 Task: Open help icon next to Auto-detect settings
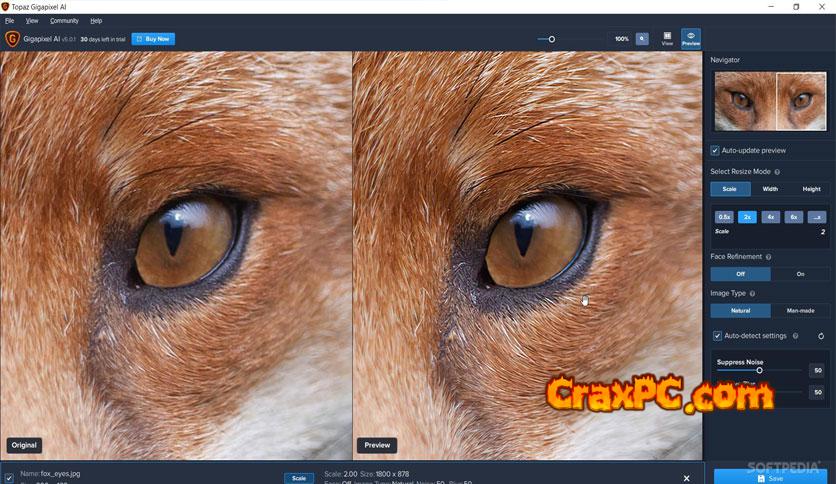pos(795,336)
